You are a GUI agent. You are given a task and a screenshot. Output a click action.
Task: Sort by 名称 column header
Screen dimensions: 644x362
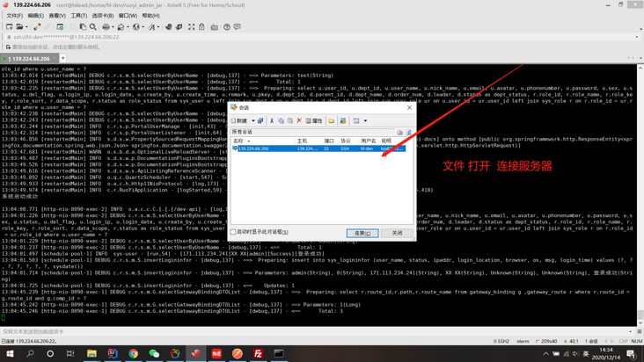(x=262, y=141)
